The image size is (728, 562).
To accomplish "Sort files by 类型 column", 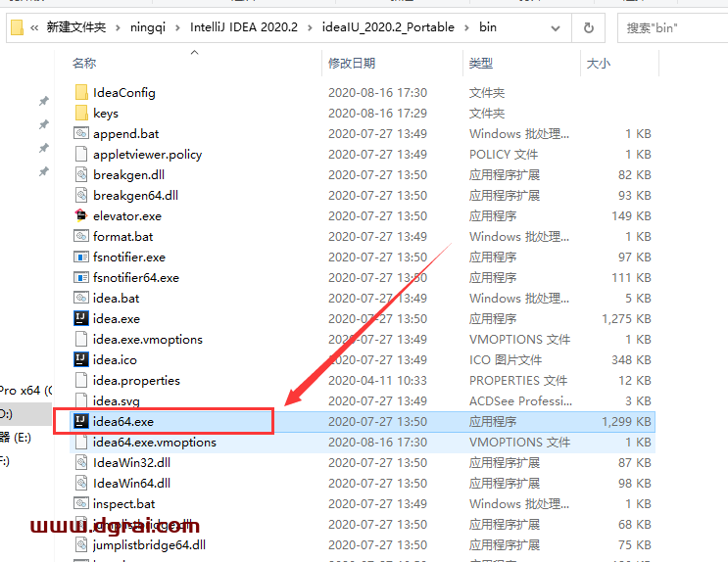I will 480,63.
